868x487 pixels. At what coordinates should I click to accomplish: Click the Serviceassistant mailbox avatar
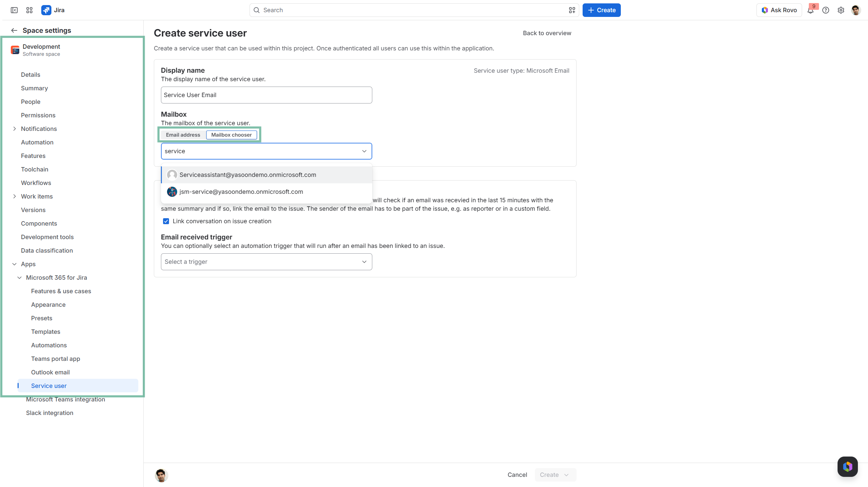click(172, 175)
